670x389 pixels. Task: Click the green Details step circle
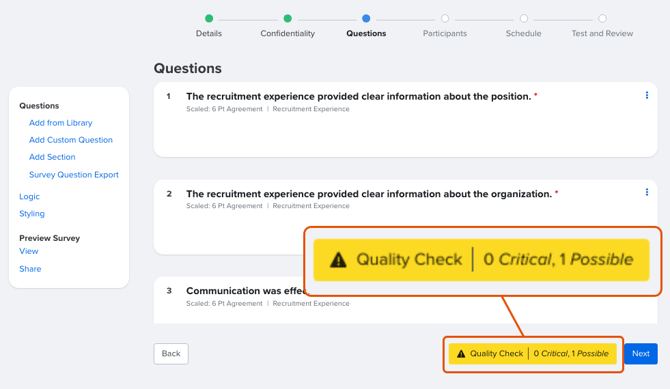coord(209,18)
